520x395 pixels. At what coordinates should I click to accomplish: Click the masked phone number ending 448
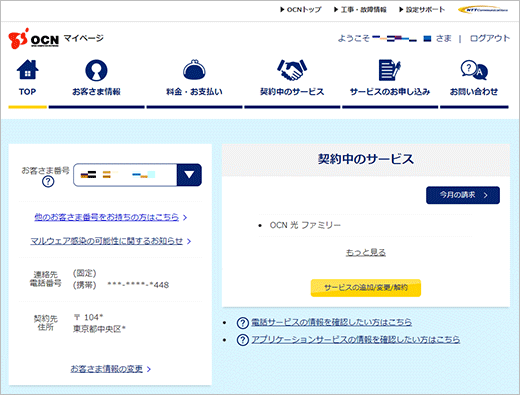(138, 285)
